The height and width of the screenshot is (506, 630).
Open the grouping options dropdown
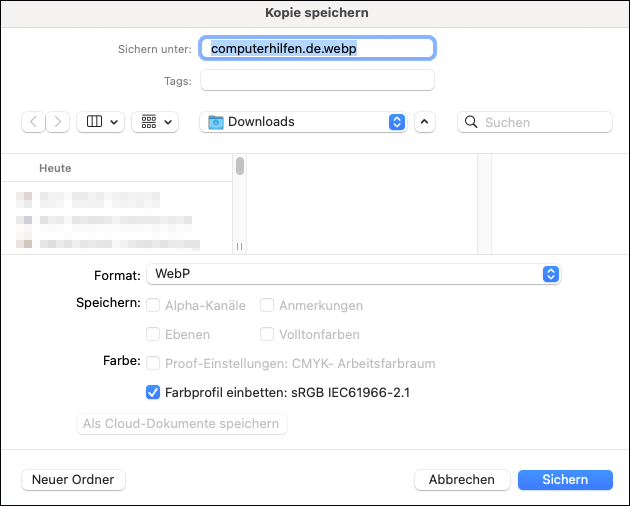[x=155, y=122]
